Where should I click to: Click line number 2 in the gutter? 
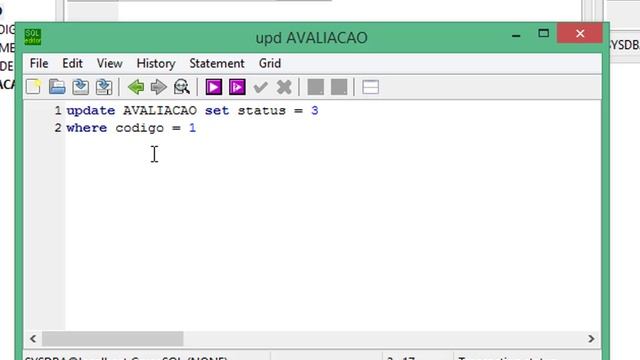click(x=58, y=128)
